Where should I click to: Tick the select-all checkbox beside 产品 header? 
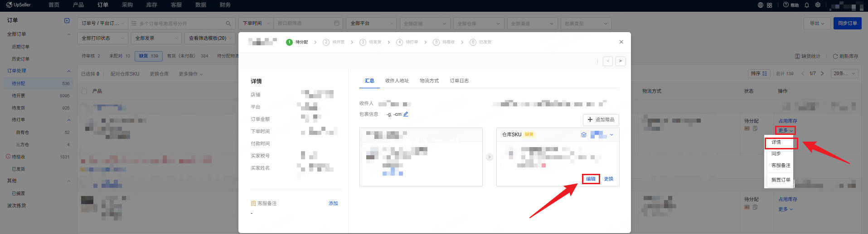[84, 91]
